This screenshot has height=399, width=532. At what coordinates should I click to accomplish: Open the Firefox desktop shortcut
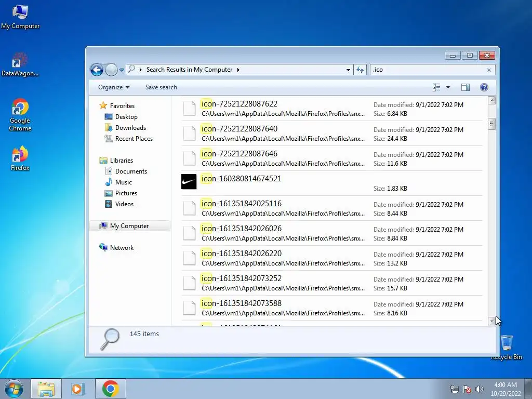pos(20,158)
